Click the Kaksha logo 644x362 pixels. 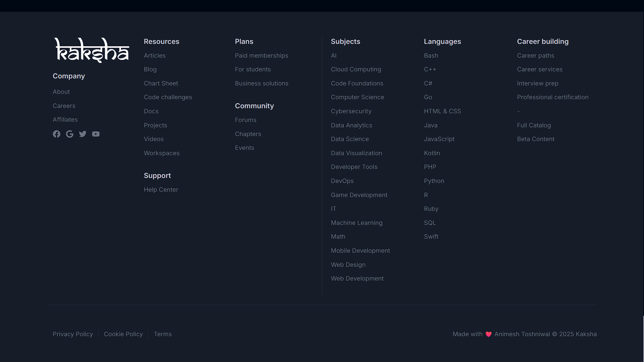coord(92,50)
